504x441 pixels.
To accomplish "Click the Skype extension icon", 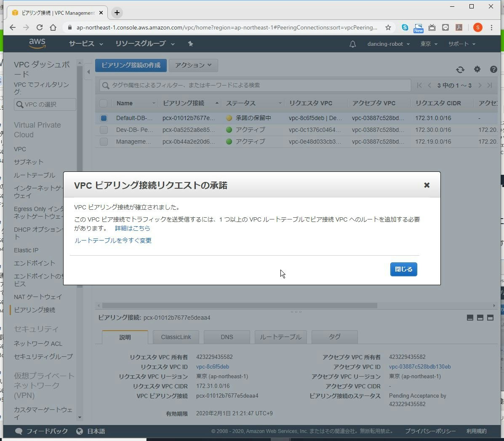I will click(405, 28).
